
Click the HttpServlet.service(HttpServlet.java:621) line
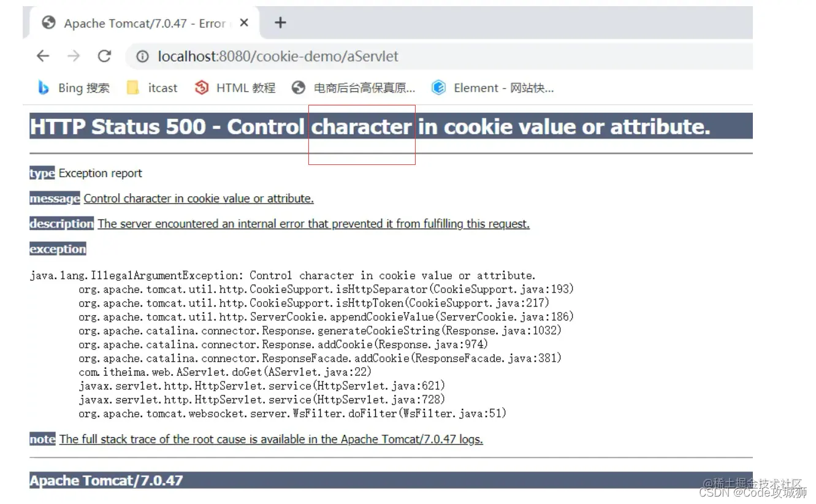tap(262, 386)
